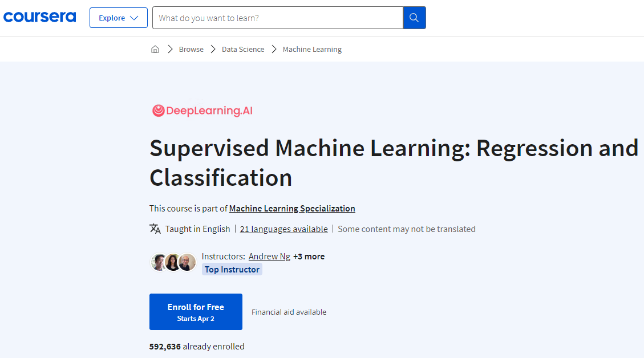This screenshot has width=644, height=358.
Task: Go to home via breadcrumb house icon
Action: coord(155,49)
